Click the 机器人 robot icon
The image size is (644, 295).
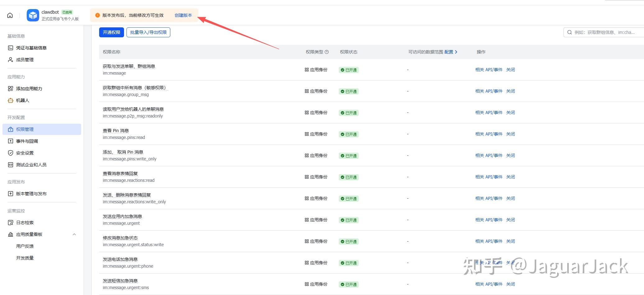click(11, 100)
